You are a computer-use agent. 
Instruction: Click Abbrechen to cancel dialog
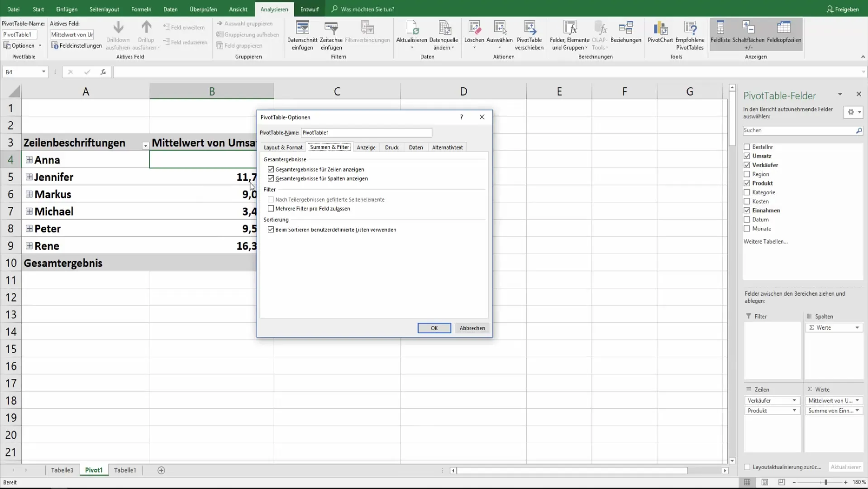(x=472, y=328)
